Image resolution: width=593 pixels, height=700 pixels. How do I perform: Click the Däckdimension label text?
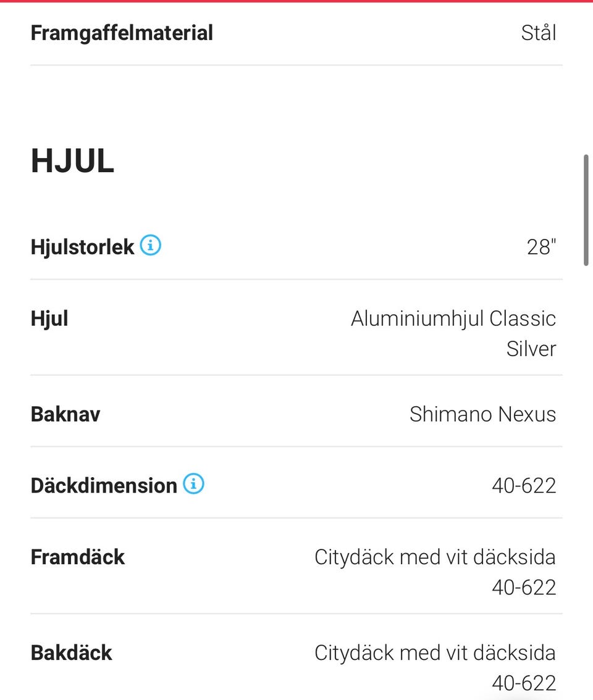pyautogui.click(x=104, y=486)
